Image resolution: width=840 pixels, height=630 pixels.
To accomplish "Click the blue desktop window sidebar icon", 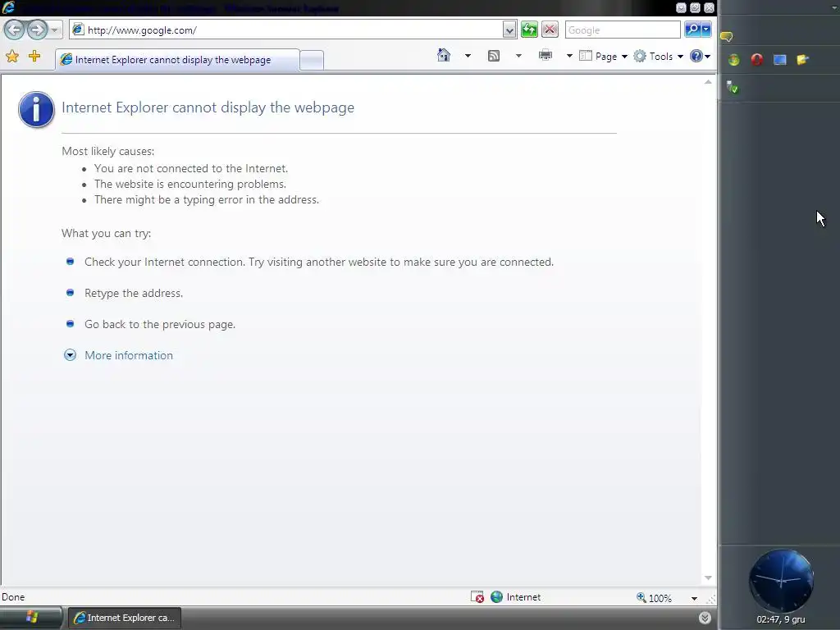I will pyautogui.click(x=780, y=60).
